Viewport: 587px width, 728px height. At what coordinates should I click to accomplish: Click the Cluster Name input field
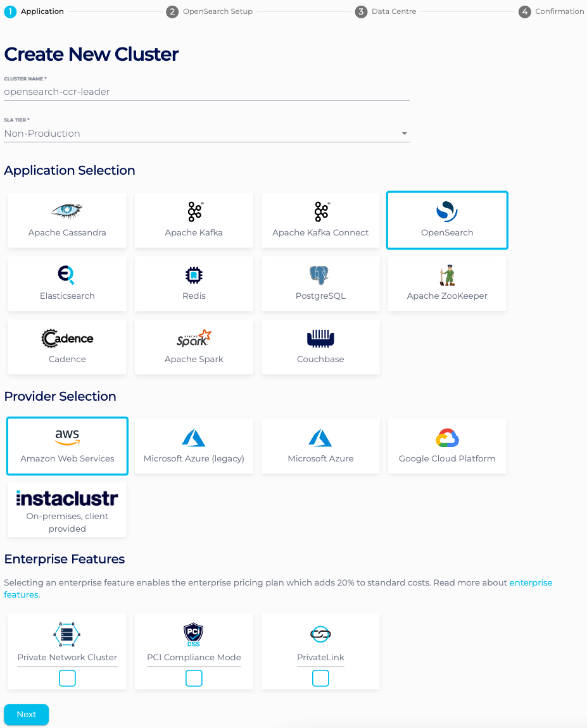(206, 92)
